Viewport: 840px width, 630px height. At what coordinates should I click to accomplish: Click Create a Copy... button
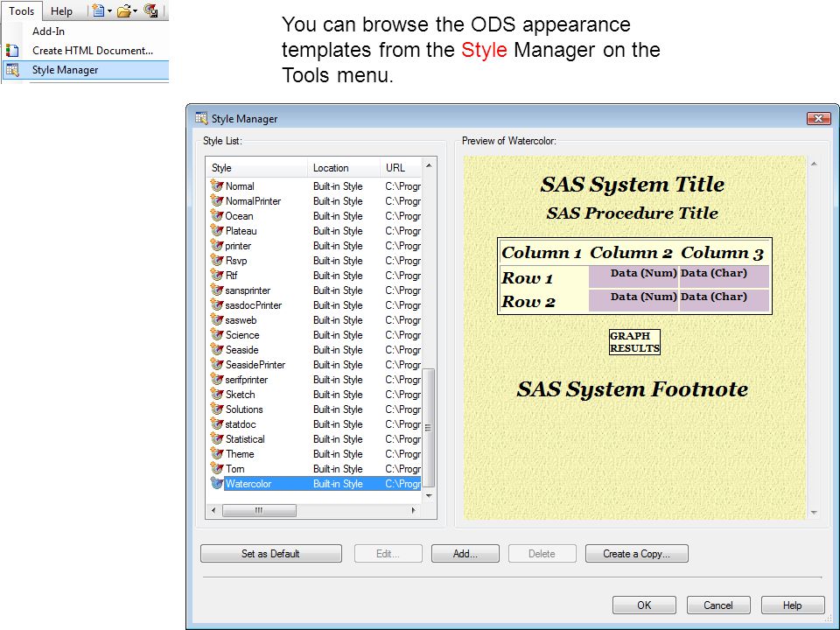click(636, 553)
